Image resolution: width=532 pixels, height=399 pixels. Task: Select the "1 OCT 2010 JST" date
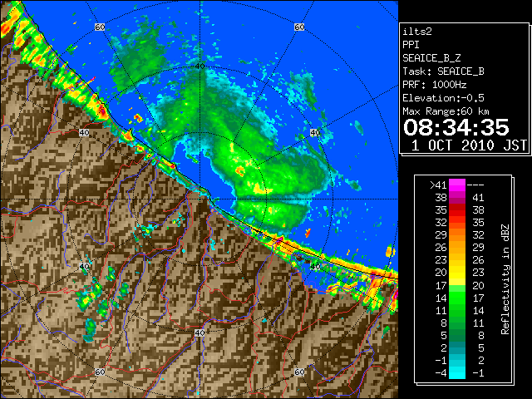click(x=468, y=146)
